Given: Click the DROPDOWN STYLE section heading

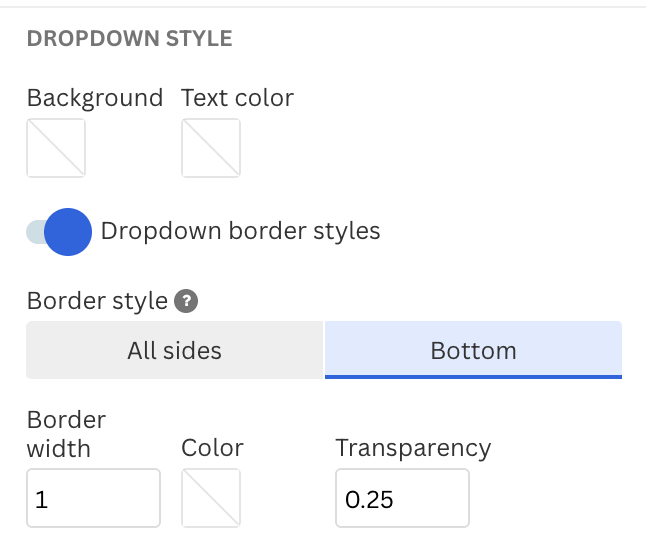Looking at the screenshot, I should [130, 39].
